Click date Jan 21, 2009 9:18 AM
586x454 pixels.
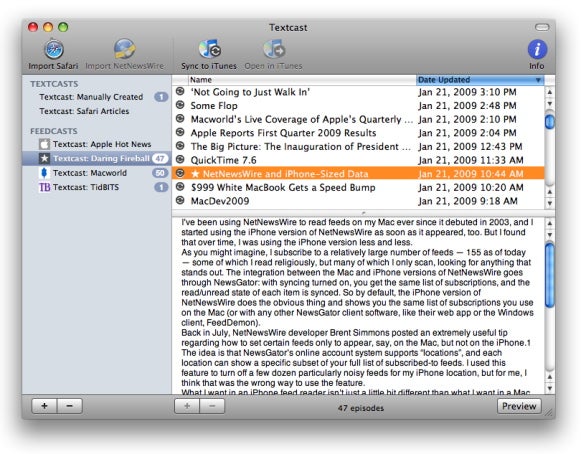(x=468, y=201)
